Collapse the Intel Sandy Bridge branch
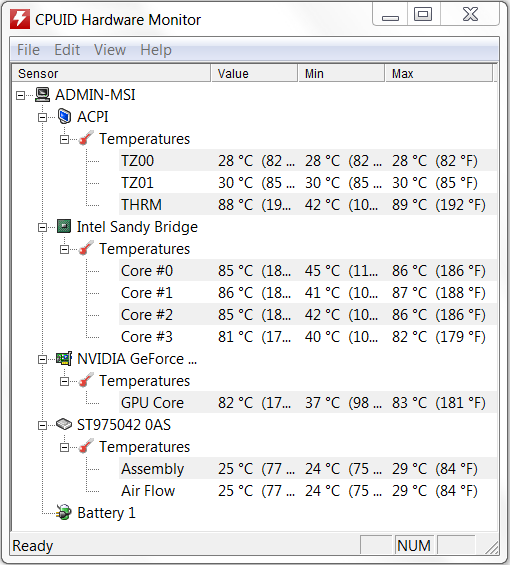This screenshot has width=510, height=565. pyautogui.click(x=43, y=227)
